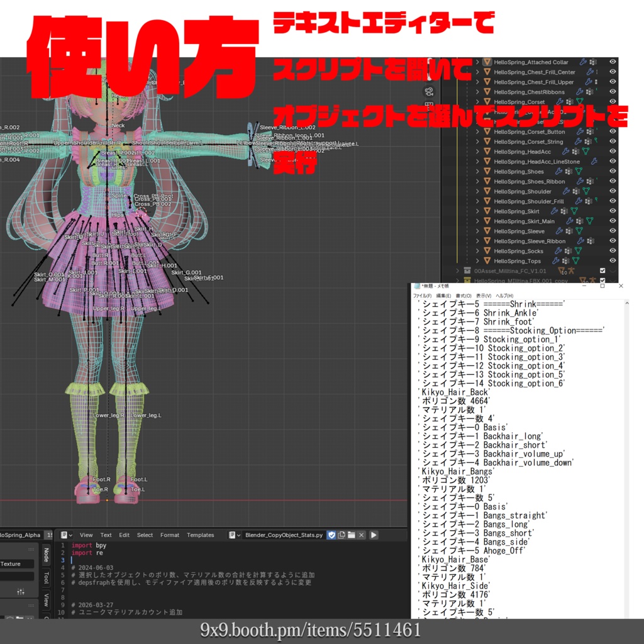This screenshot has height=644, width=644.
Task: Toggle visibility of HelloSpring_Tops
Action: click(613, 261)
